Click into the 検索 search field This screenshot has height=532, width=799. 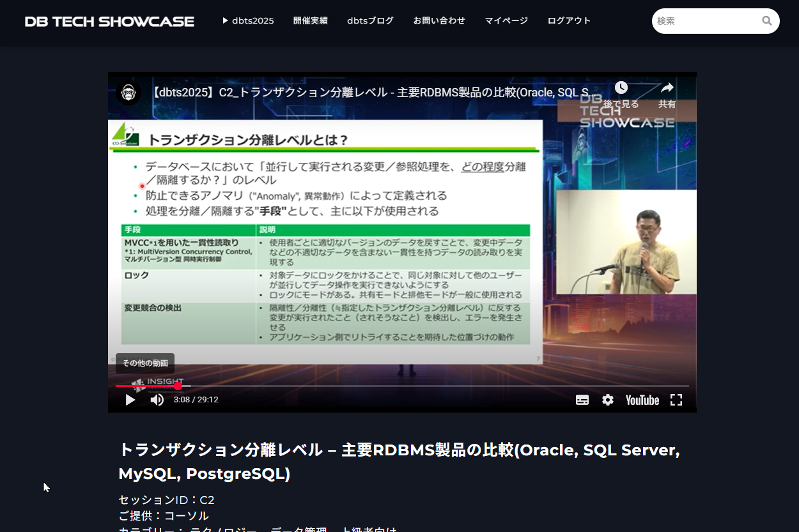point(706,21)
